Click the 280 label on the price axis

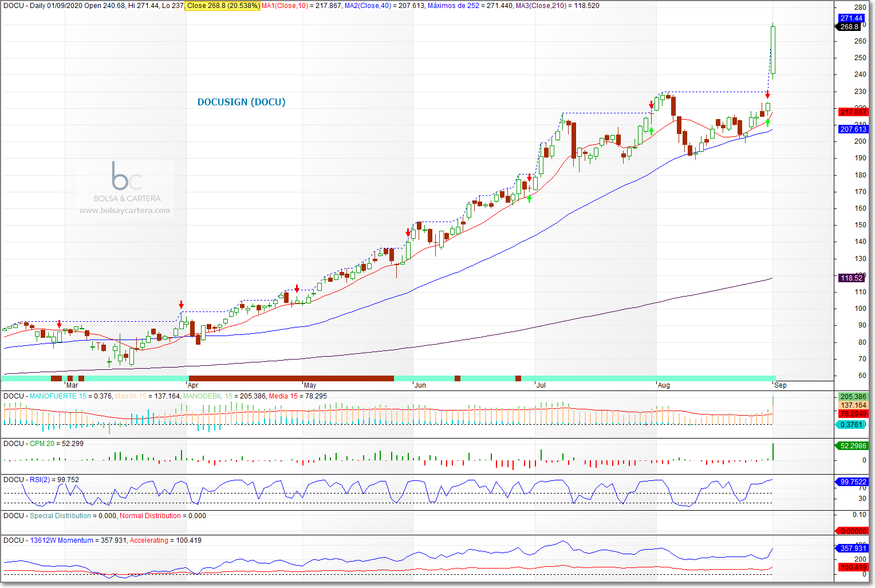pyautogui.click(x=860, y=7)
